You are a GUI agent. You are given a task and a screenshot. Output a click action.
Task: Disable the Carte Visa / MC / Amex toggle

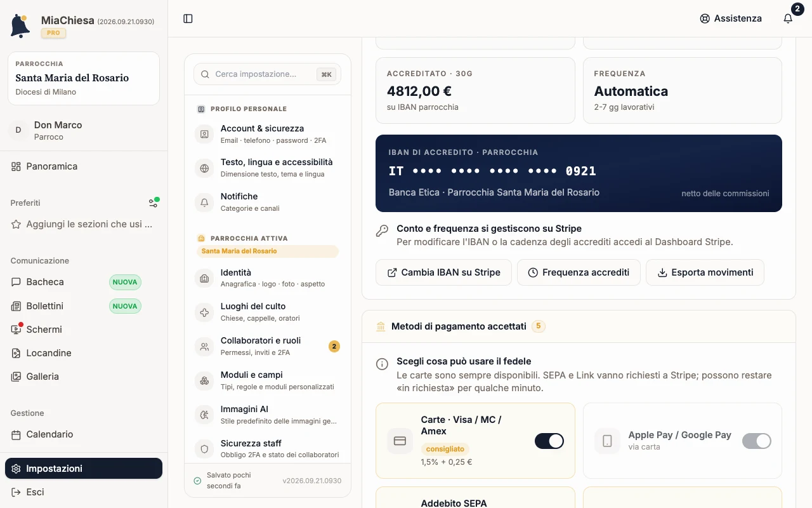coord(549,441)
